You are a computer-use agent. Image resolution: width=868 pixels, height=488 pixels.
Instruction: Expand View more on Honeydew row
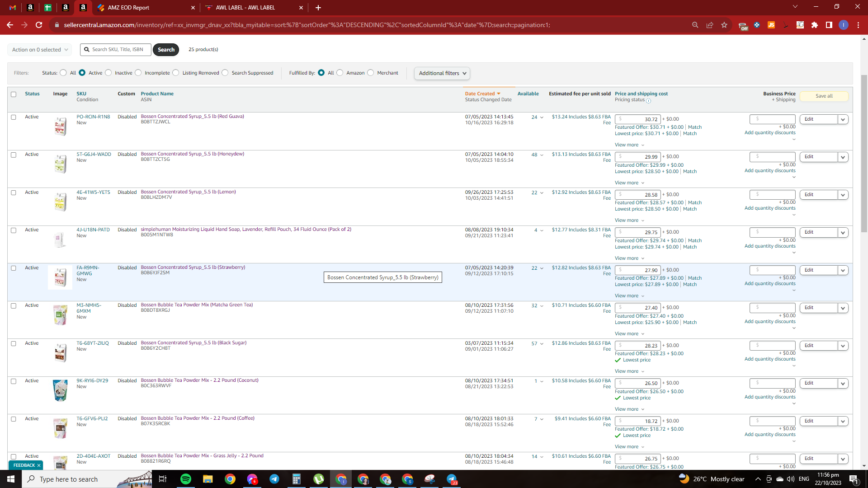click(629, 183)
